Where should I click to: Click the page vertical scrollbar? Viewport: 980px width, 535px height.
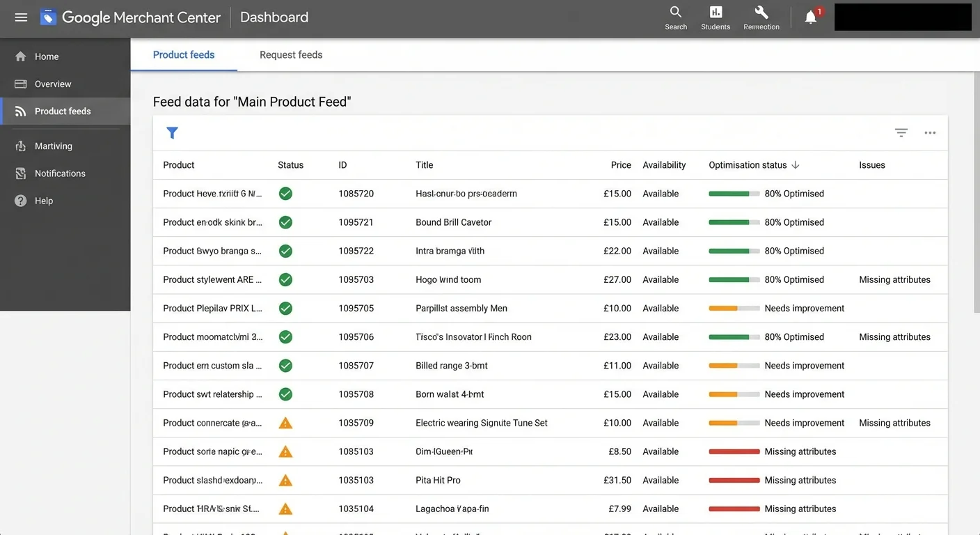coord(976,192)
